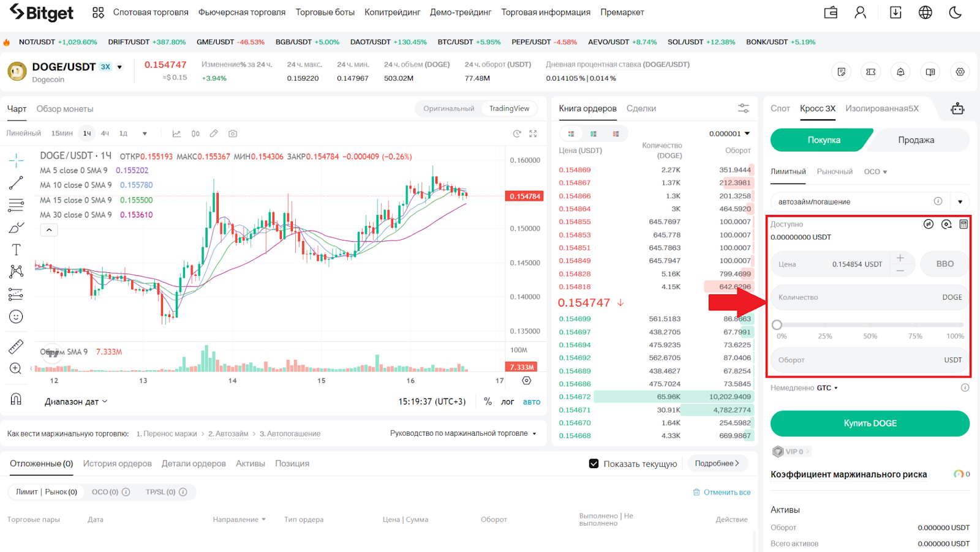Toggle the magnet mode tool
The height and width of the screenshot is (552, 980).
17,399
